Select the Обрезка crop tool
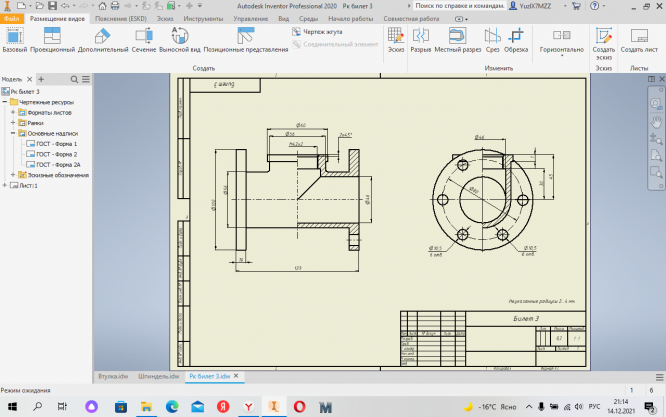 click(x=516, y=39)
